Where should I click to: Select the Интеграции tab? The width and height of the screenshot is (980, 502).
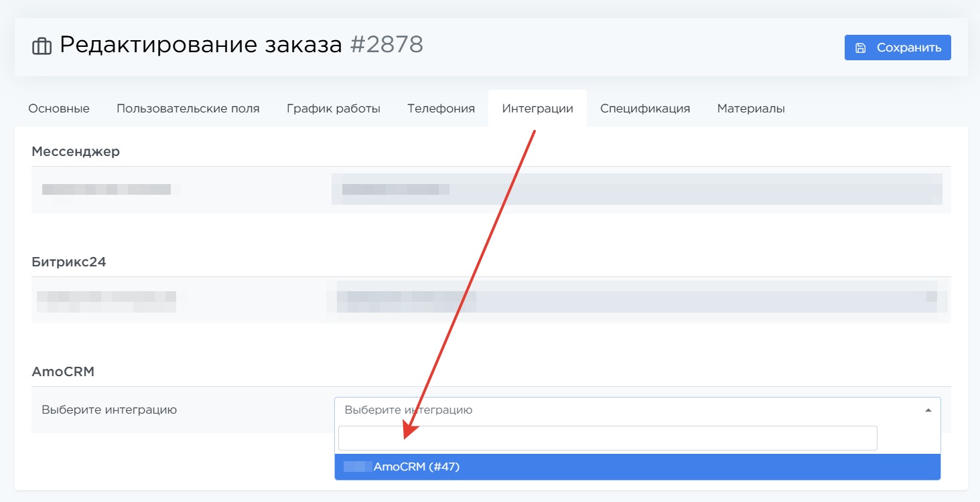537,108
